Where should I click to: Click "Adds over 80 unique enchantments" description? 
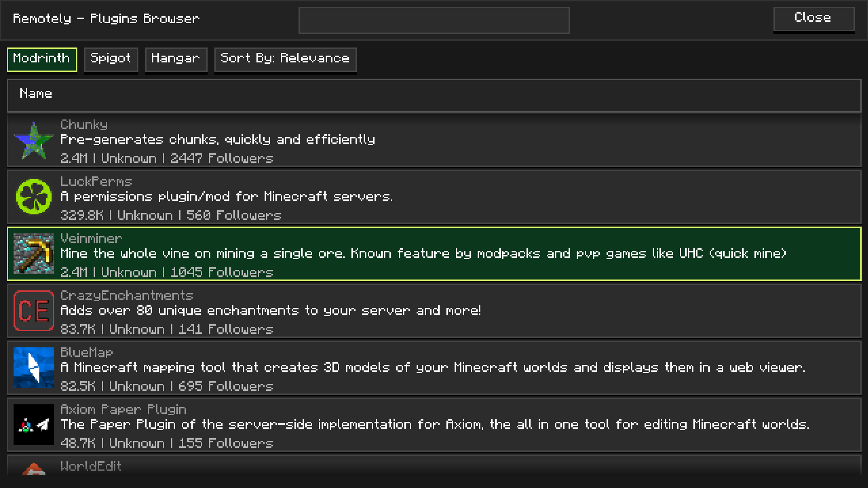click(x=270, y=310)
